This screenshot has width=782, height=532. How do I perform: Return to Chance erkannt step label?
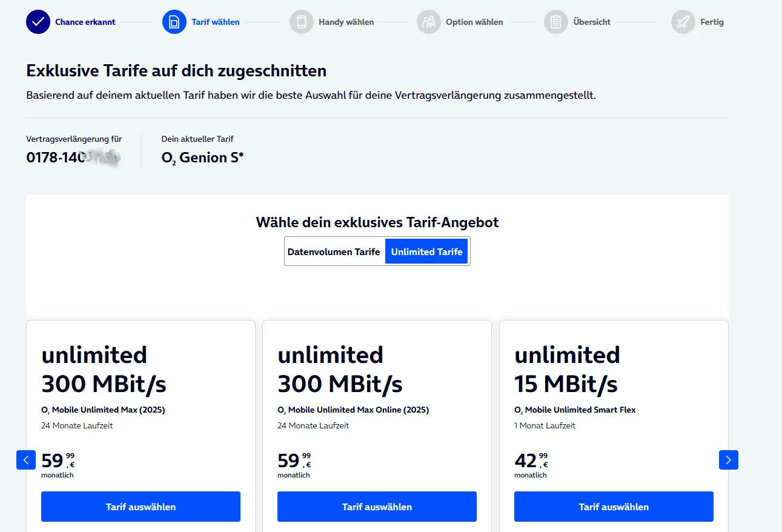pyautogui.click(x=85, y=22)
